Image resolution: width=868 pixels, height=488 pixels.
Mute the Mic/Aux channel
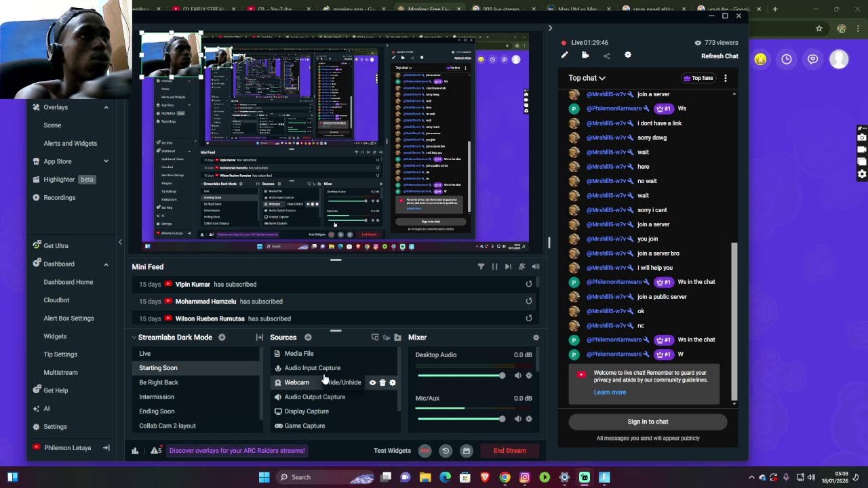pyautogui.click(x=518, y=419)
